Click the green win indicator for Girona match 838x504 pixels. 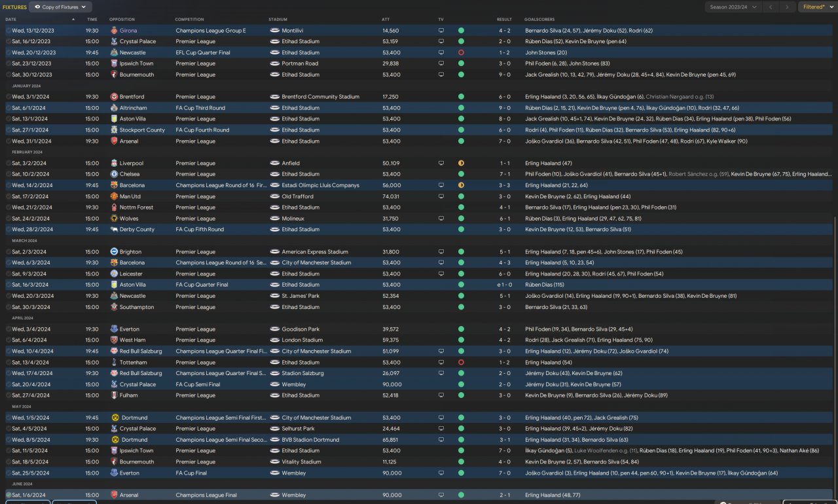click(x=461, y=31)
